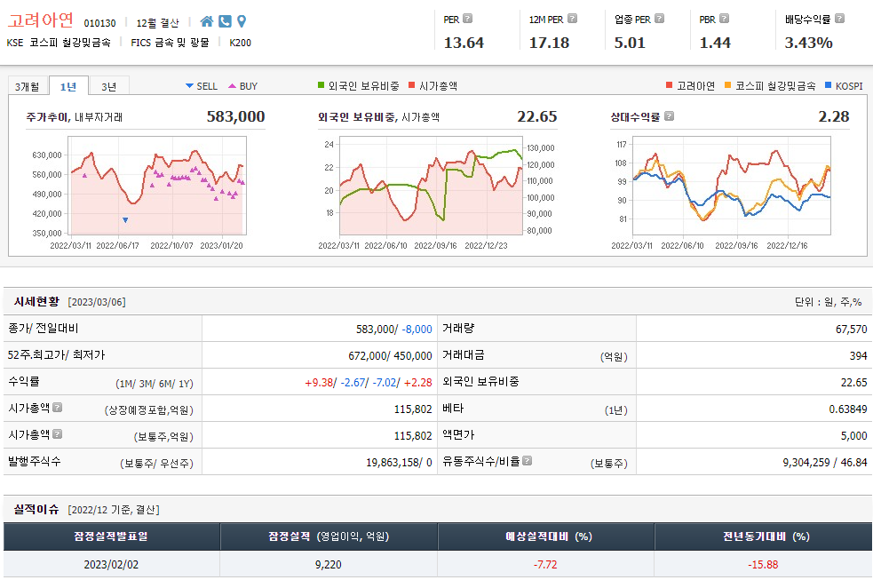Viewport: 873px width, 588px height.
Task: Click the dividend yield value 3.43%
Action: (x=808, y=43)
